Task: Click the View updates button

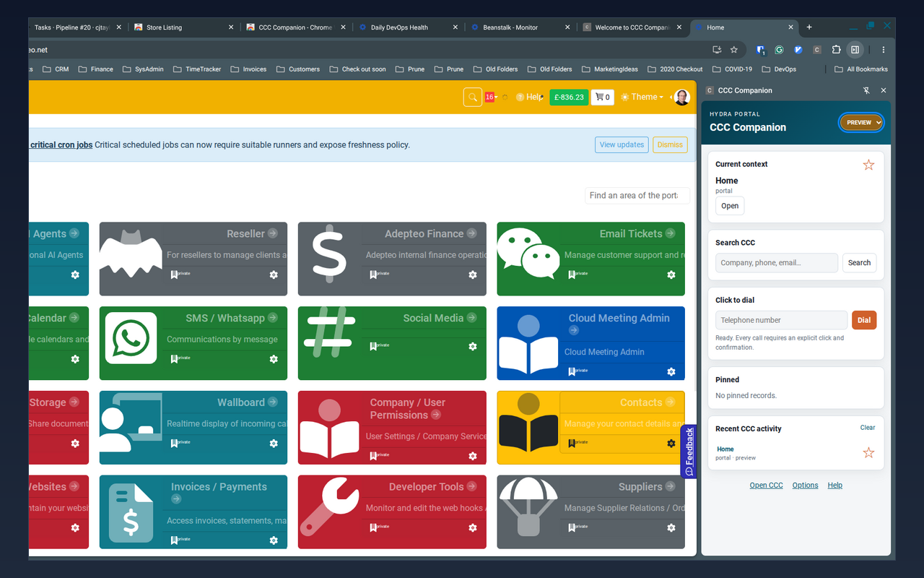Action: (x=622, y=144)
